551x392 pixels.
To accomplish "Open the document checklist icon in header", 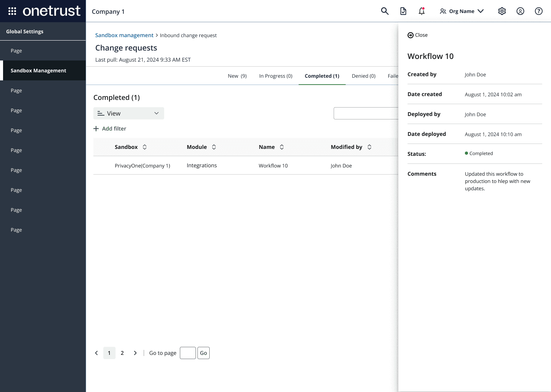I will [x=403, y=11].
